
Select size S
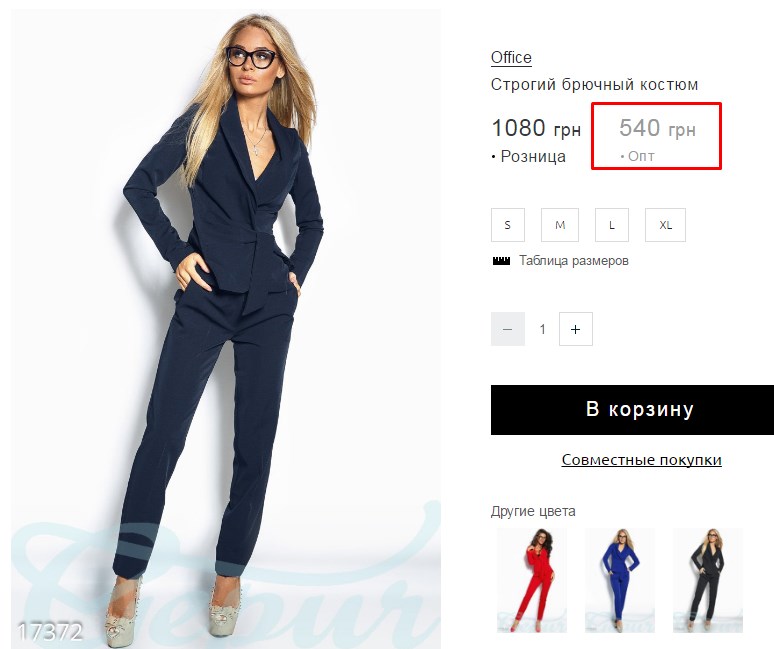click(507, 225)
